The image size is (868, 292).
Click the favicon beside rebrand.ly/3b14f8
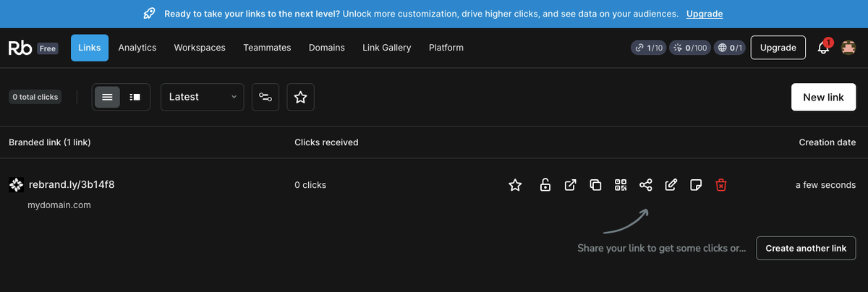click(x=16, y=185)
